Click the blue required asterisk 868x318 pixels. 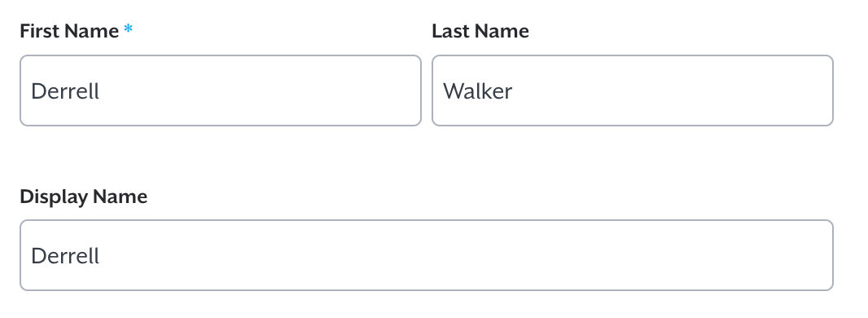tap(129, 30)
